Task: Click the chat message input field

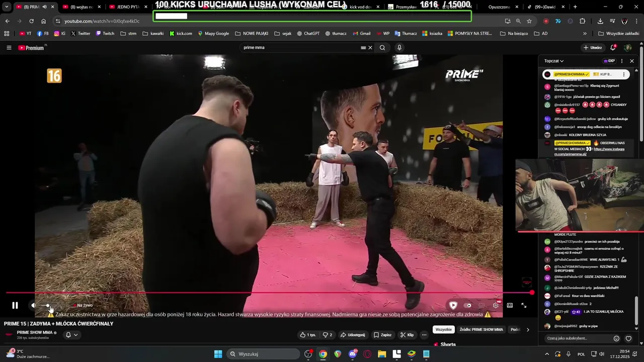Action: click(578, 338)
